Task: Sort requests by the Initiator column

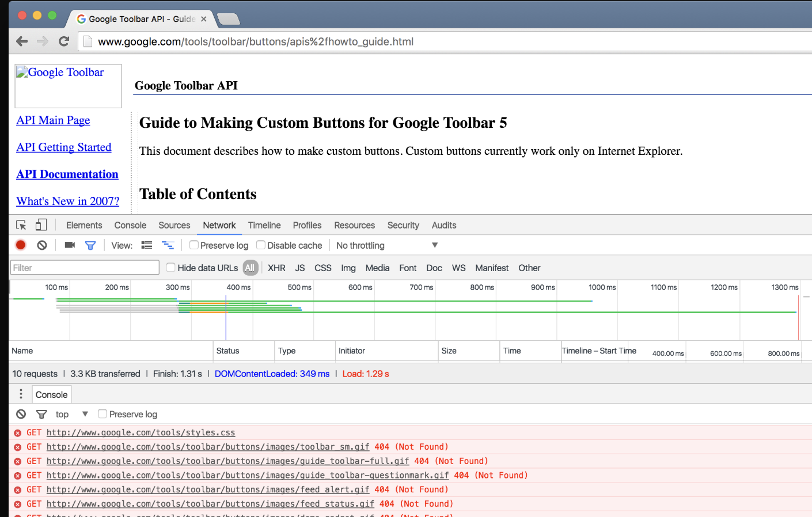Action: point(386,351)
